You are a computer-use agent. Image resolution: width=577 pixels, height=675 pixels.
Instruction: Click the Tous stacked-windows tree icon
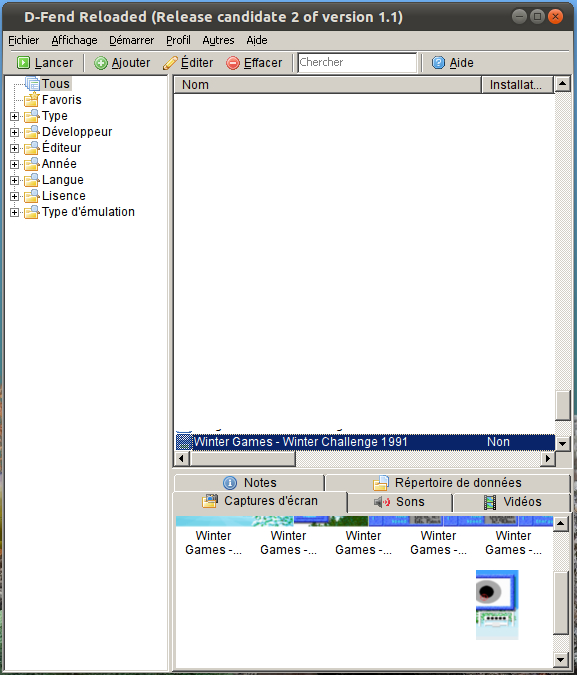pyautogui.click(x=32, y=84)
